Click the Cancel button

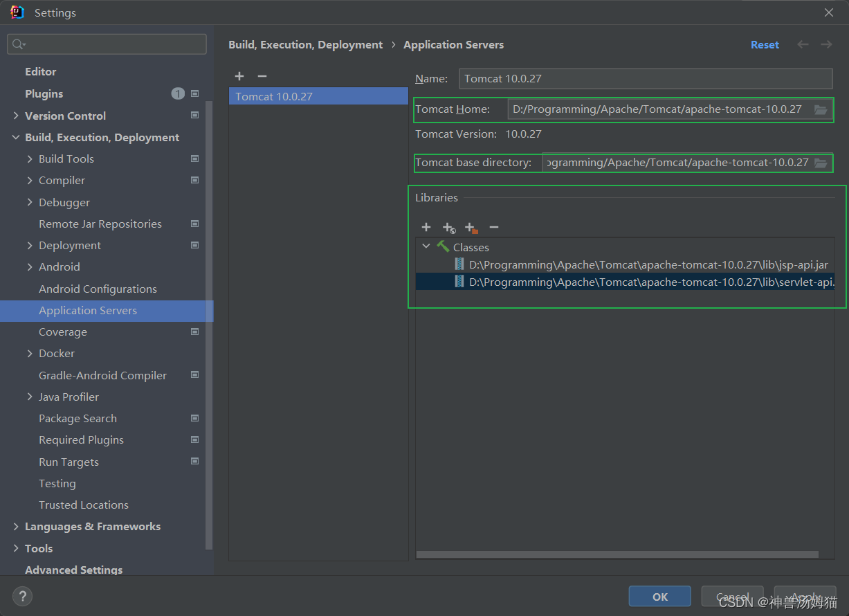point(733,596)
